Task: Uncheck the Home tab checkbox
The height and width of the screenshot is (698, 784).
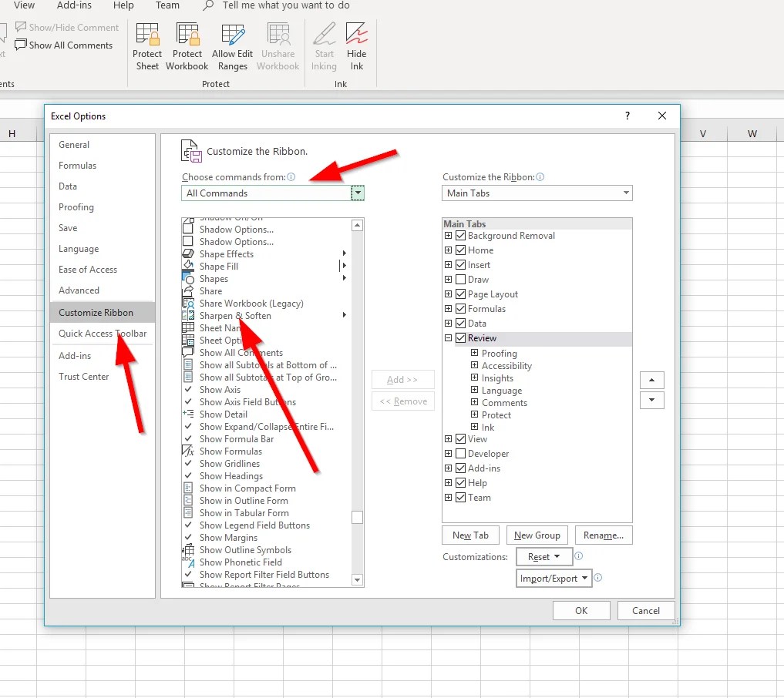Action: 460,250
